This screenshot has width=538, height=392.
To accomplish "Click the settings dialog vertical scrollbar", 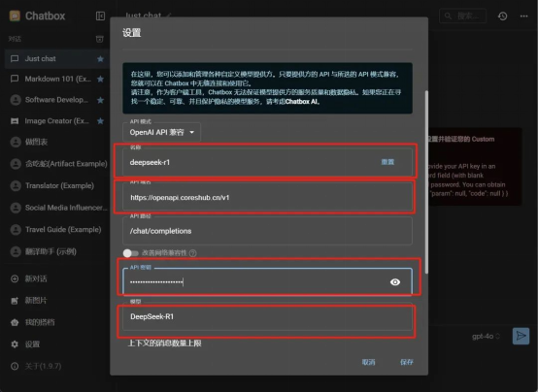I will [x=426, y=181].
